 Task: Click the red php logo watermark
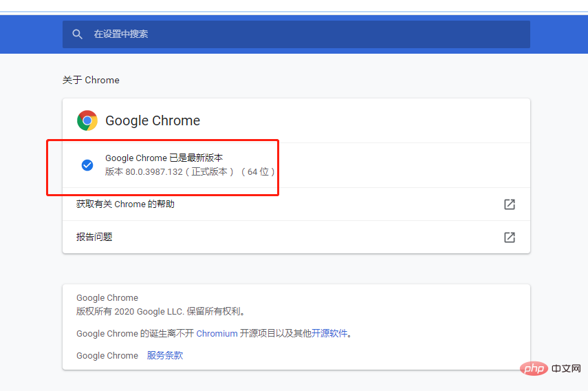(532, 369)
